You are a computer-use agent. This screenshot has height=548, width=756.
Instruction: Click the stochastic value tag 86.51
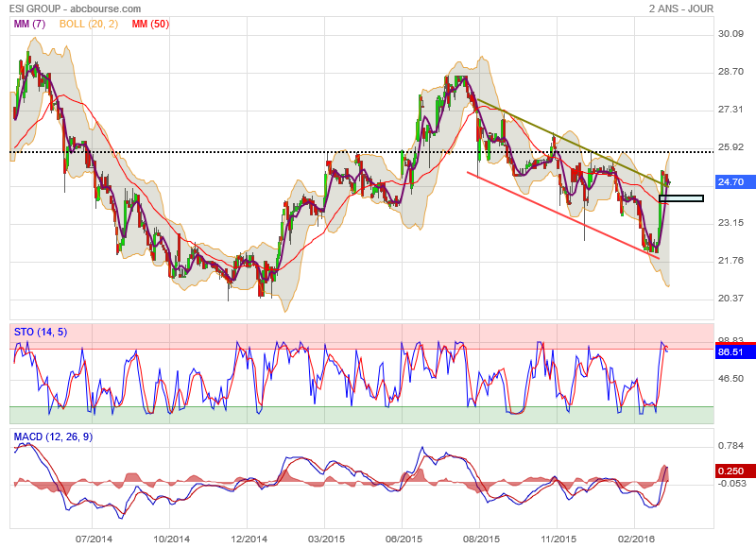point(735,351)
